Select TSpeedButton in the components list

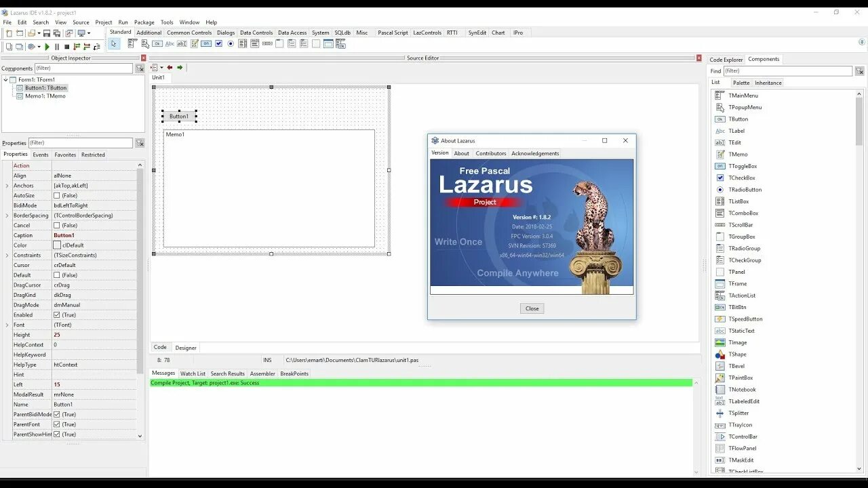coord(745,319)
